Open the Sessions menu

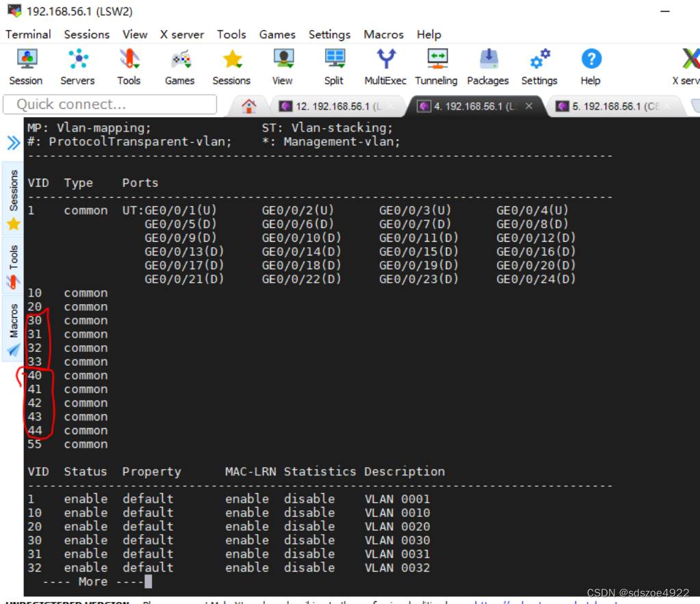[x=87, y=34]
